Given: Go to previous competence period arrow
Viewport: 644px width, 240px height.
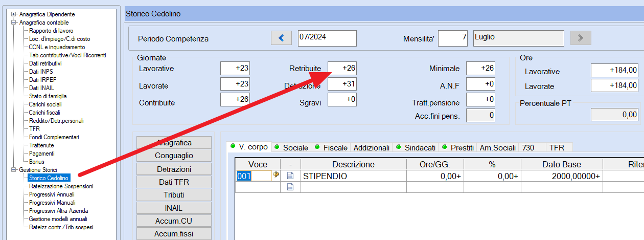Looking at the screenshot, I should (281, 38).
